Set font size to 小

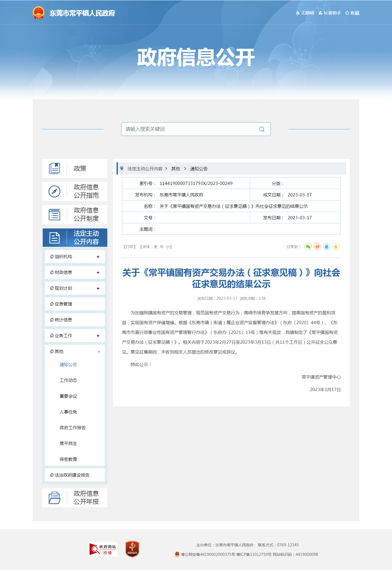pos(168,247)
